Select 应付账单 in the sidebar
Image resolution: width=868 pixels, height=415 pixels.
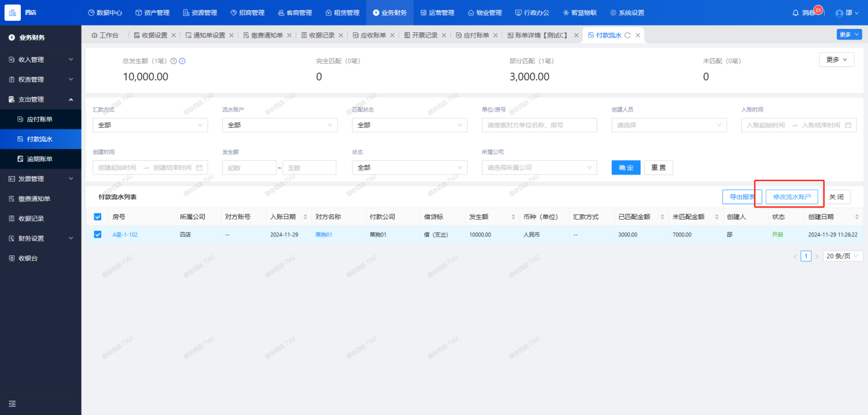pyautogui.click(x=41, y=119)
